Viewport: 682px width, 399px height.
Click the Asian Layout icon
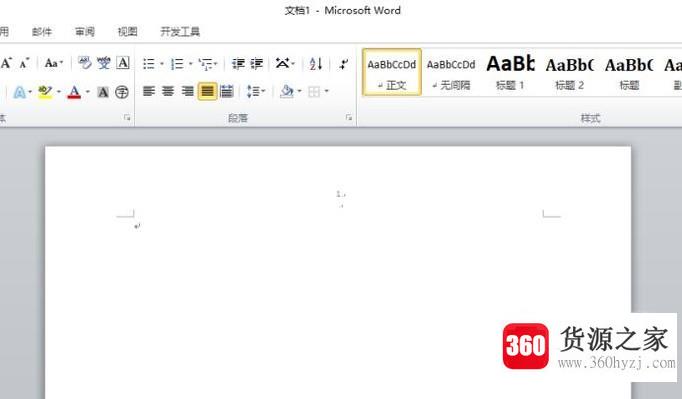click(282, 64)
